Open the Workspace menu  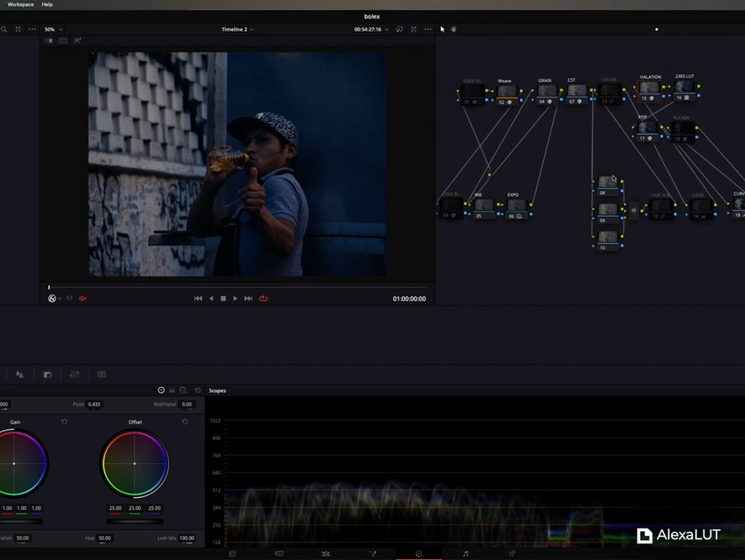coord(21,4)
